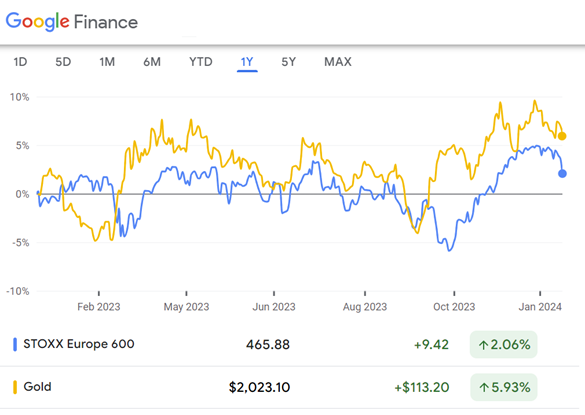Select the 1Y range tab
Screen dimensions: 585x415
click(x=247, y=62)
